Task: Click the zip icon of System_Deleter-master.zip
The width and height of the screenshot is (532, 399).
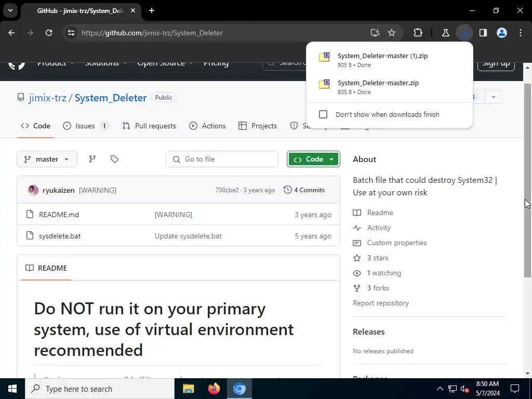Action: point(324,84)
